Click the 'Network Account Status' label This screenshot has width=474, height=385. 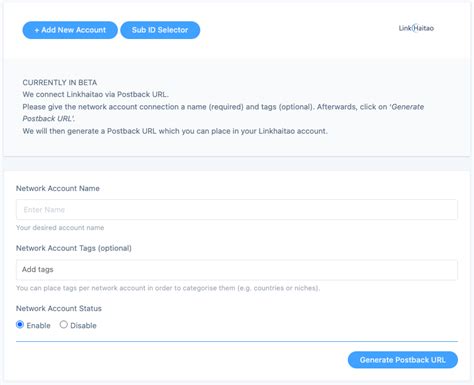tap(59, 308)
